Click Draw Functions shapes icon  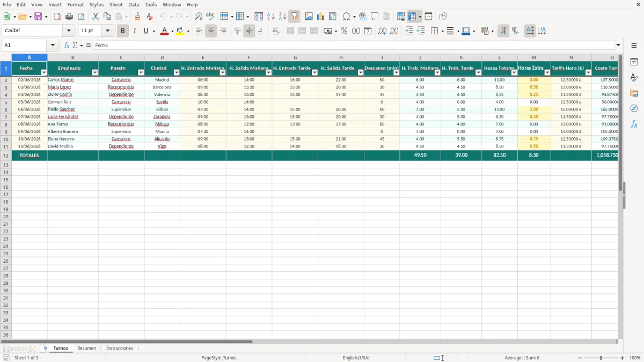tap(443, 17)
